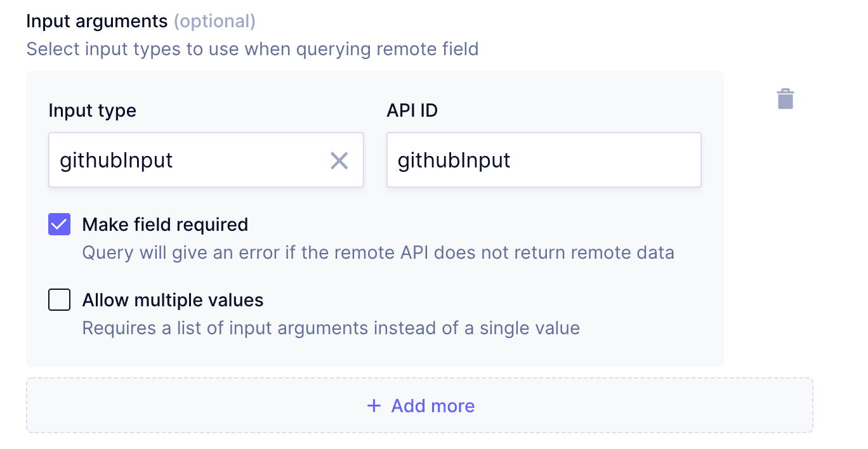This screenshot has width=868, height=449.
Task: Clear the Input type with X icon
Action: (339, 160)
